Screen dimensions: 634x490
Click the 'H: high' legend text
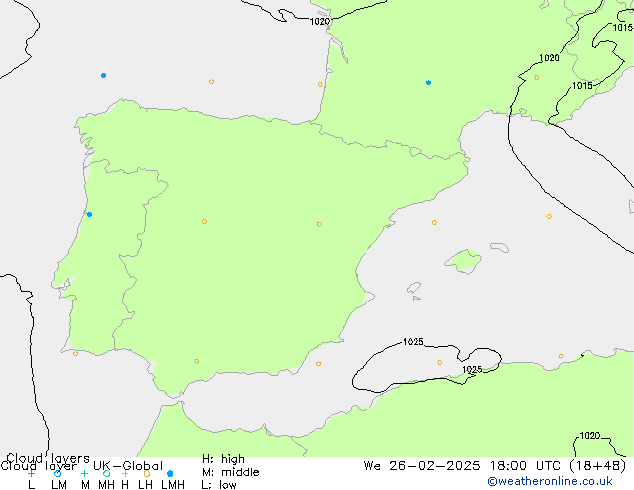pyautogui.click(x=223, y=459)
